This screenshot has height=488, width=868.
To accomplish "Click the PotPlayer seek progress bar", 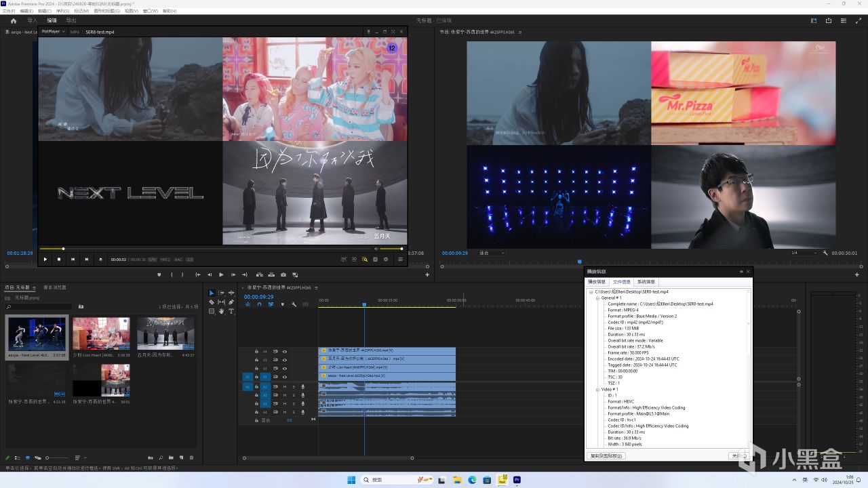I will coord(203,249).
